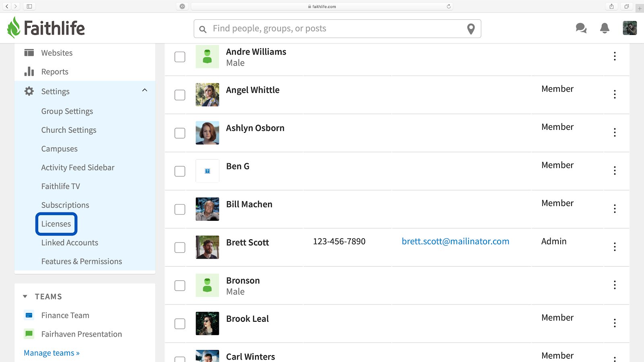The image size is (644, 362).
Task: Select Ben G checkbox
Action: coord(180,171)
